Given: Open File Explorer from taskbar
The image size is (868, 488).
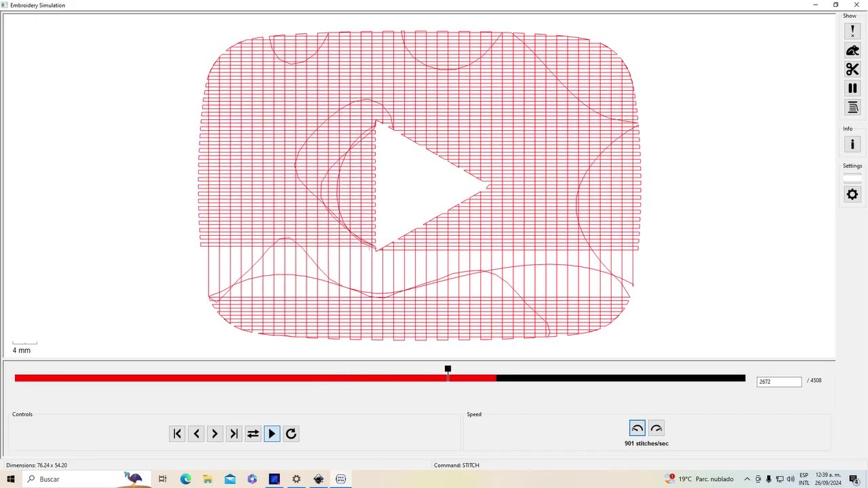Looking at the screenshot, I should [x=208, y=479].
